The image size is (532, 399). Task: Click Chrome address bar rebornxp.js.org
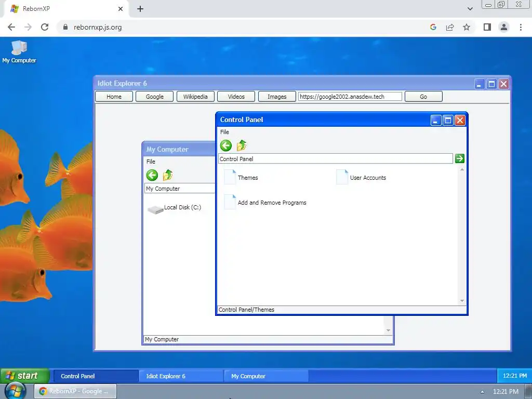[98, 27]
